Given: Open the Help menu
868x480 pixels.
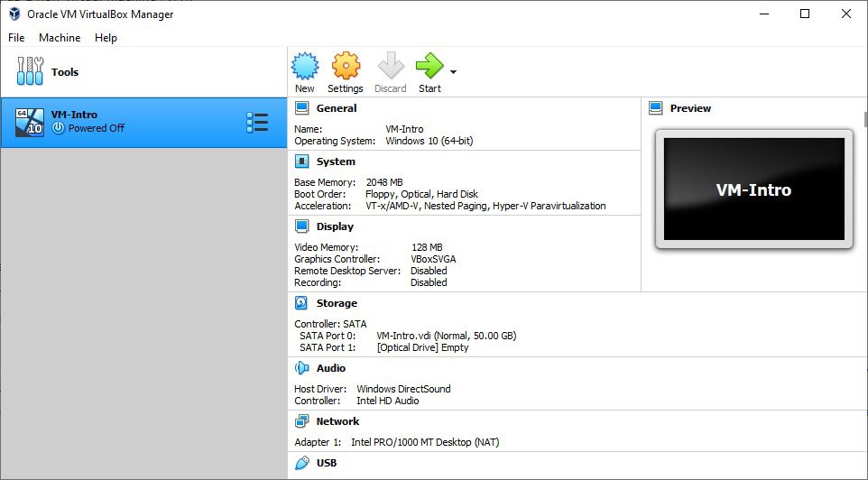Looking at the screenshot, I should click(106, 38).
